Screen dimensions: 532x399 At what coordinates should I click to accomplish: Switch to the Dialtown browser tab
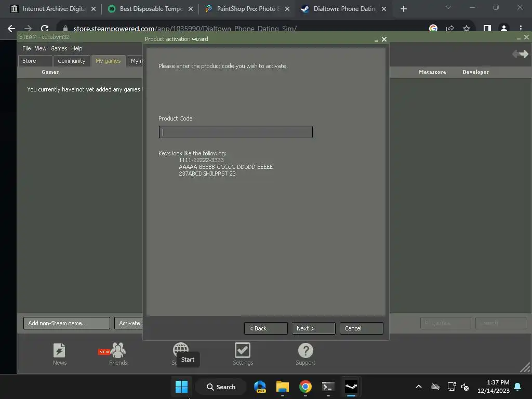[344, 9]
